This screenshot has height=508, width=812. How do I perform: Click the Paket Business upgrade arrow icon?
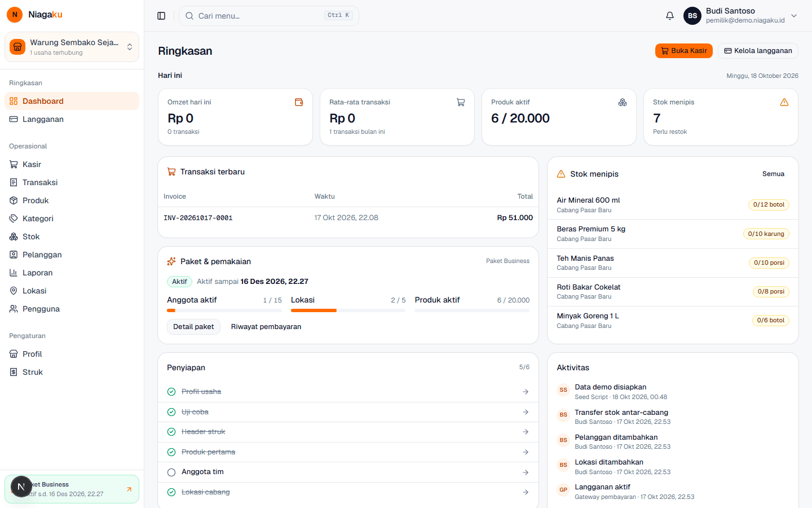129,489
